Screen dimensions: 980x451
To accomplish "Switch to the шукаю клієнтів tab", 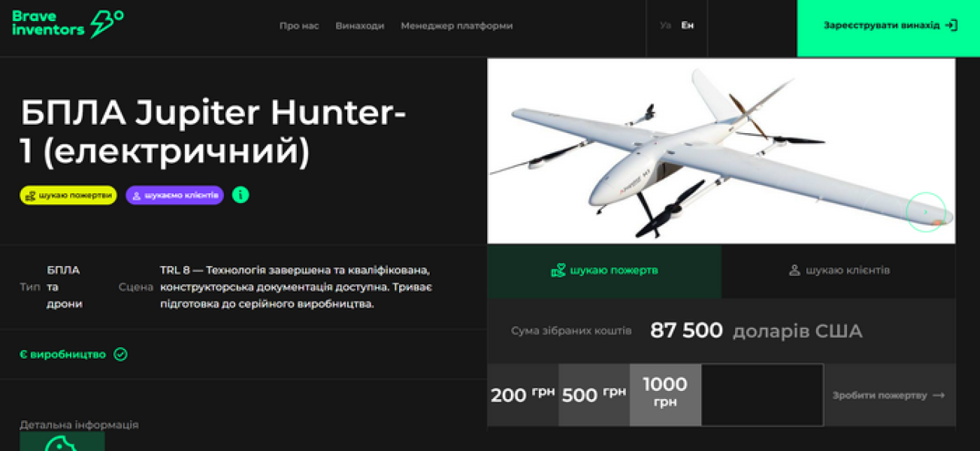I will pos(839,271).
